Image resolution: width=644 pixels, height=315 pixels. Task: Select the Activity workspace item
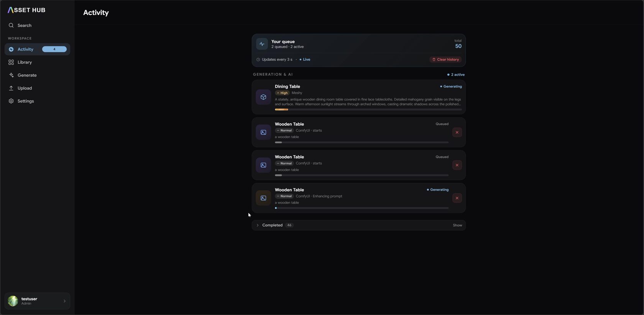(x=37, y=49)
